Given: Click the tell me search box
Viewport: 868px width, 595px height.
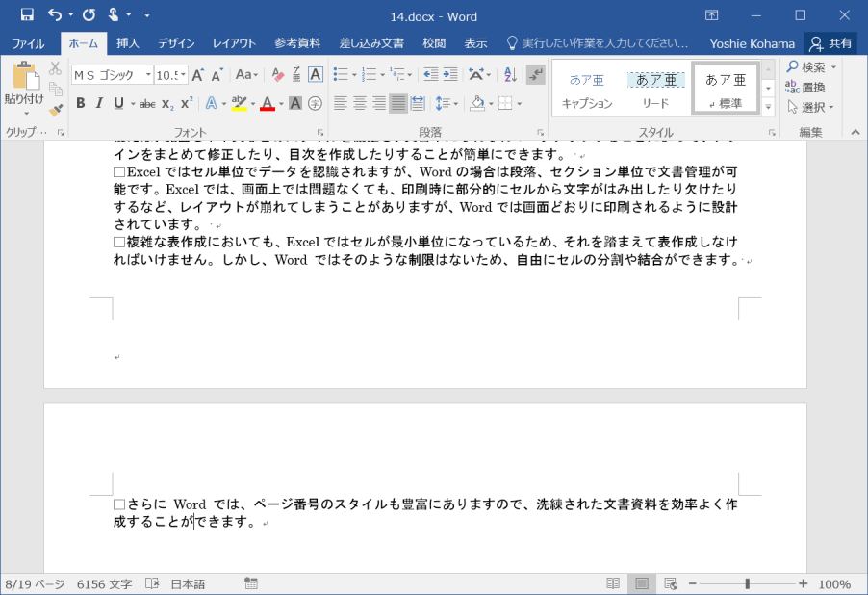Looking at the screenshot, I should [598, 43].
